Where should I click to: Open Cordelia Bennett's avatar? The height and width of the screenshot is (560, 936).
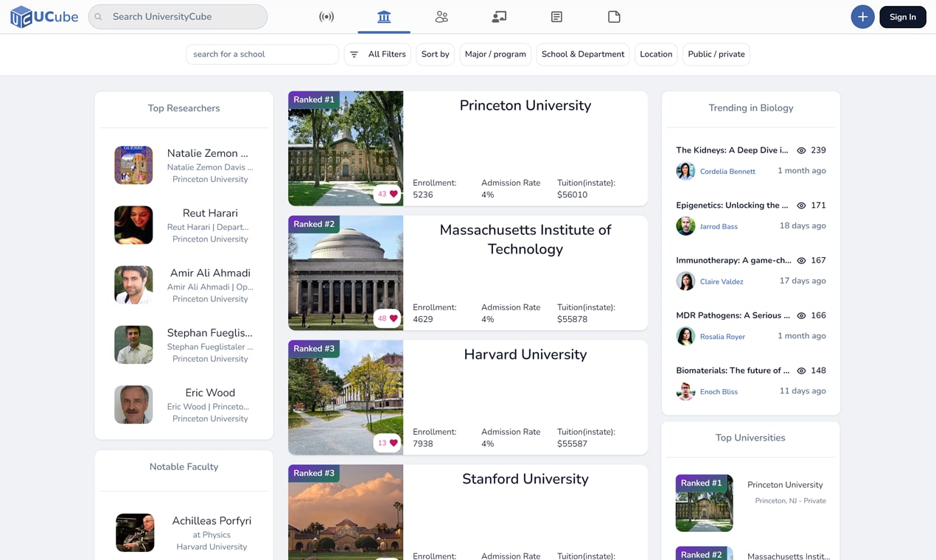pos(685,171)
